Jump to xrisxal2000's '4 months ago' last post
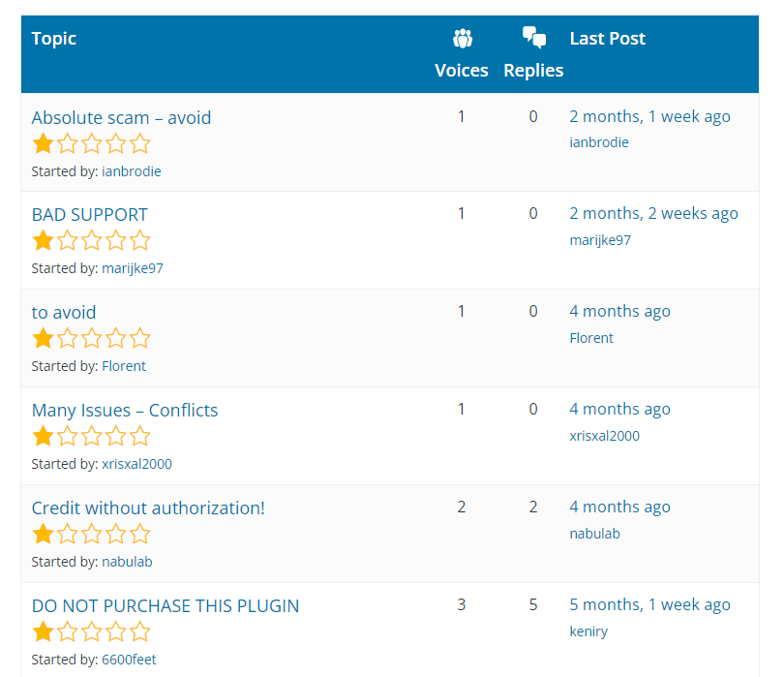The width and height of the screenshot is (784, 677). tap(619, 409)
